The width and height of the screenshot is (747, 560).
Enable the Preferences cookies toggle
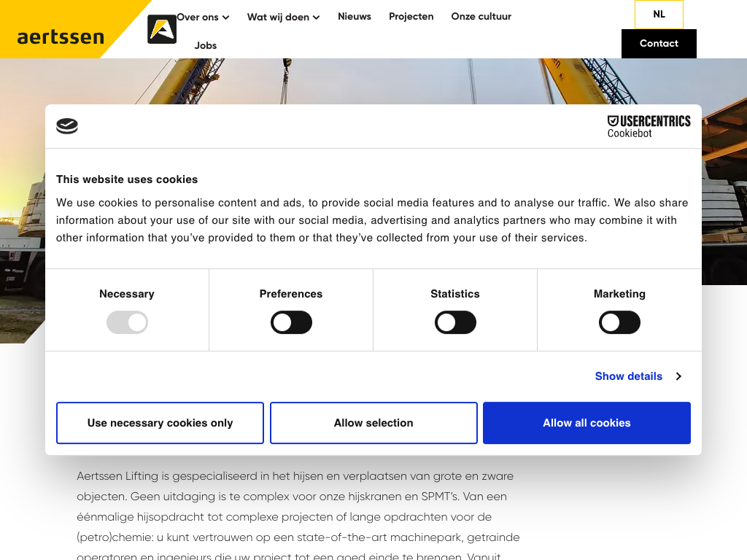point(291,322)
